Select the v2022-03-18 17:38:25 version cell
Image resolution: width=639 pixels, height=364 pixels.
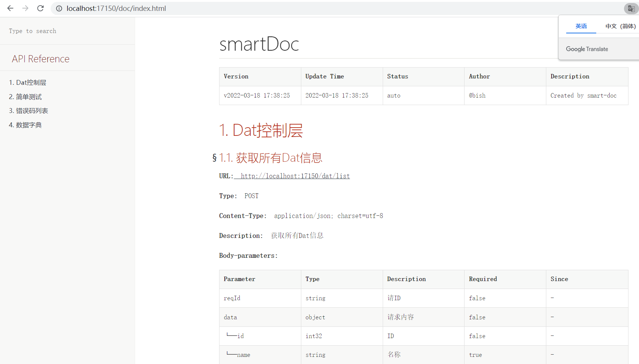pyautogui.click(x=260, y=96)
